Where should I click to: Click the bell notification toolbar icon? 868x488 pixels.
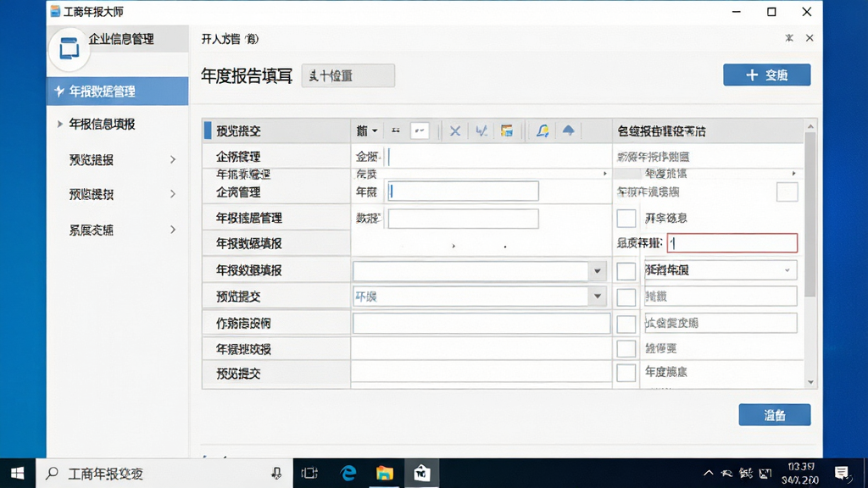[542, 131]
